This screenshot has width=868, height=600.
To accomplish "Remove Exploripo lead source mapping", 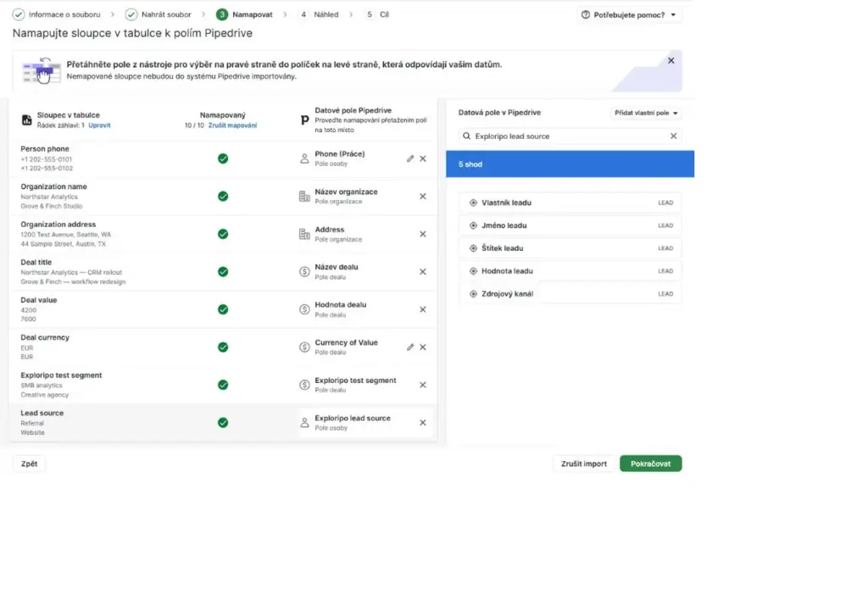I will click(x=423, y=423).
